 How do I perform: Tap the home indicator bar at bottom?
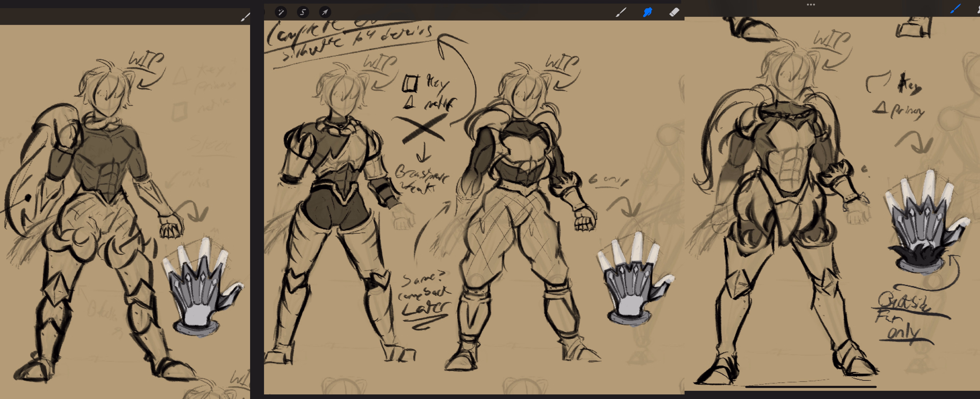(810, 387)
